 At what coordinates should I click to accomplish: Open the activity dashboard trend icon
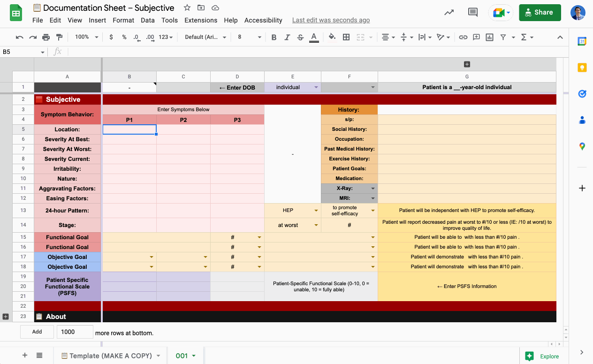449,12
